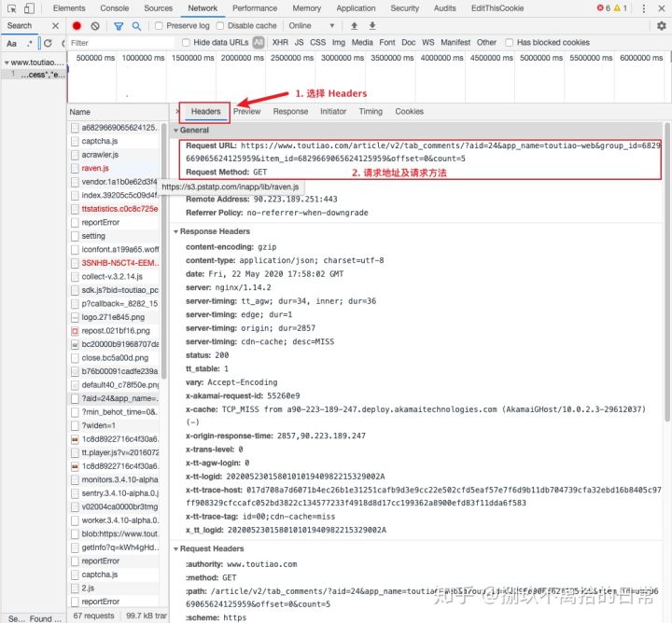Screen dimensions: 672x623
Task: Toggle the device toolbar icon
Action: point(29,8)
